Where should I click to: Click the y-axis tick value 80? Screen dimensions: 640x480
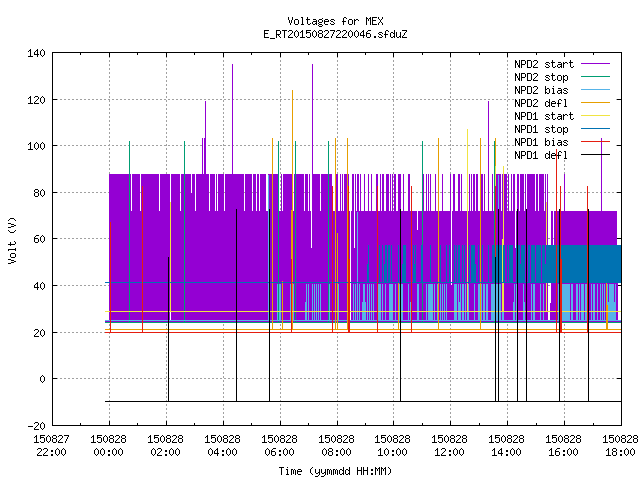coord(39,193)
